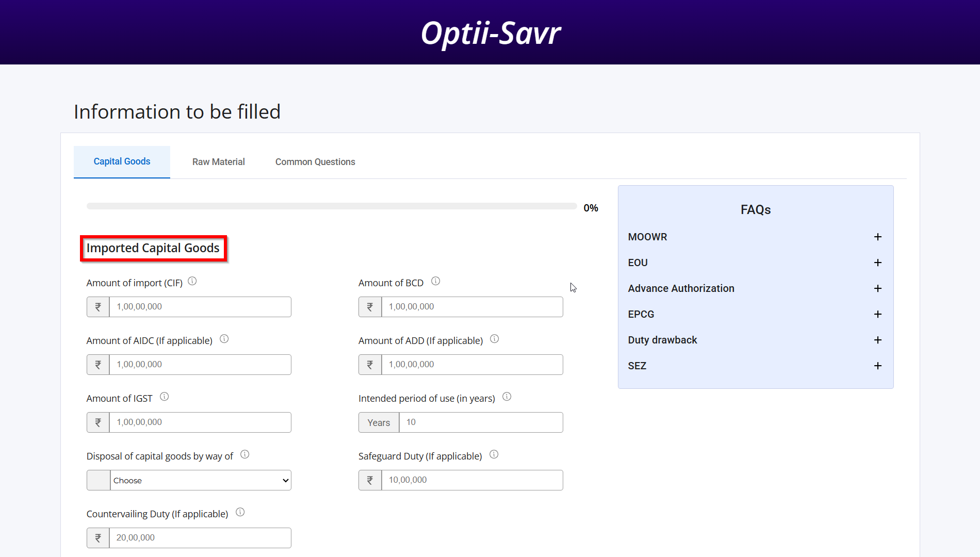Viewport: 980px width, 557px height.
Task: Expand the Advance Authorization FAQ
Action: pos(878,288)
